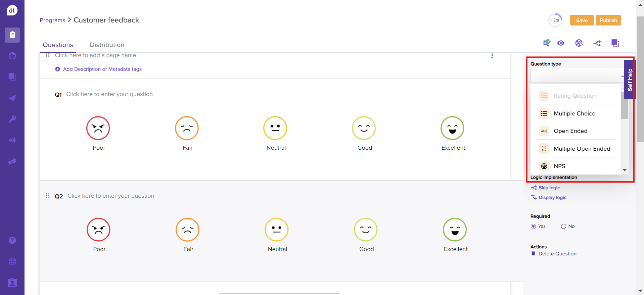Switch to the Distribution tab

click(107, 45)
